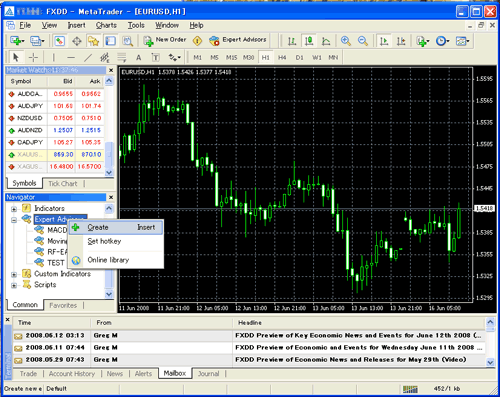This screenshot has width=500, height=397.
Task: Switch to D1 timeframe
Action: [x=300, y=58]
